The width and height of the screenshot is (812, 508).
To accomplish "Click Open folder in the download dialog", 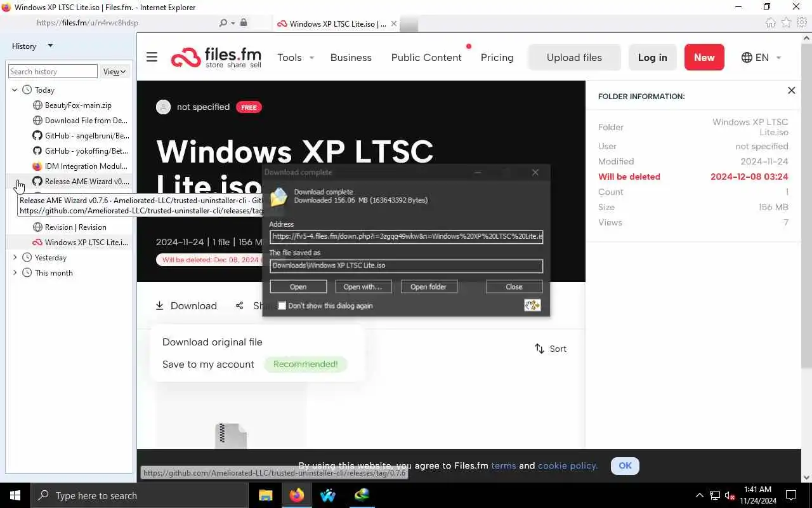I will pyautogui.click(x=429, y=286).
